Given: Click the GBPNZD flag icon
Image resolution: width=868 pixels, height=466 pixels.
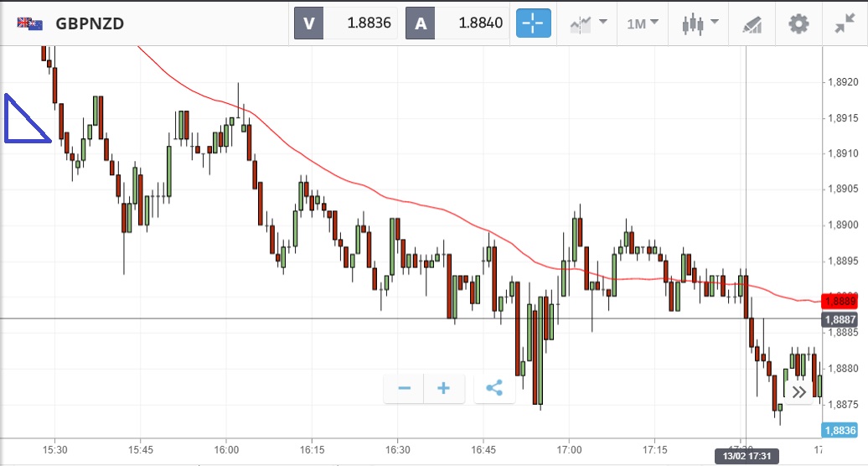Looking at the screenshot, I should tap(31, 23).
